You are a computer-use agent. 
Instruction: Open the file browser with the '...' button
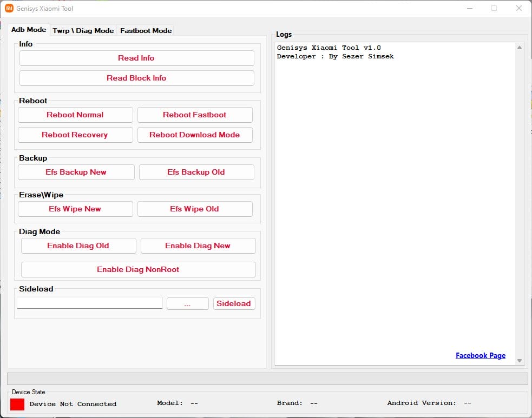(188, 304)
